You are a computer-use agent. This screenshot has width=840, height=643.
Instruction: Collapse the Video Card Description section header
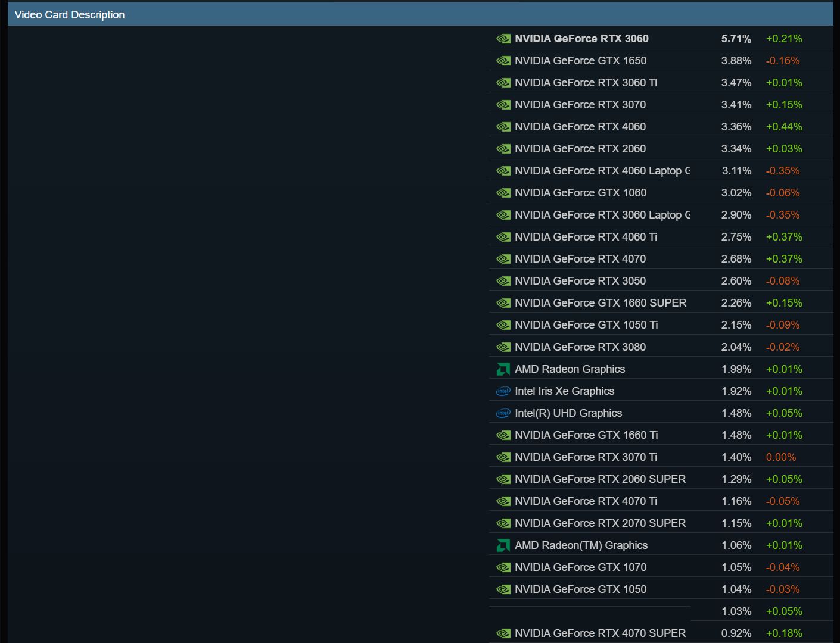click(420, 14)
